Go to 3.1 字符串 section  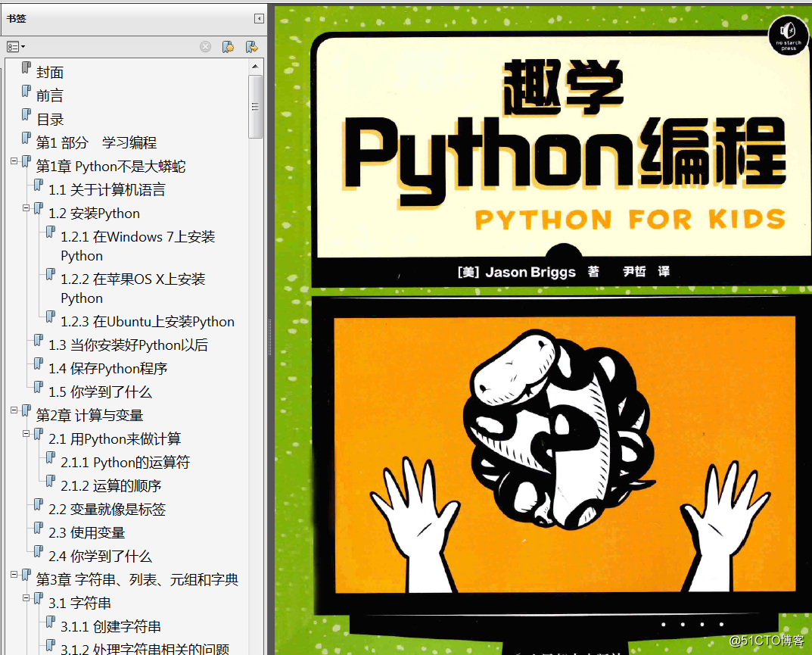pos(79,604)
